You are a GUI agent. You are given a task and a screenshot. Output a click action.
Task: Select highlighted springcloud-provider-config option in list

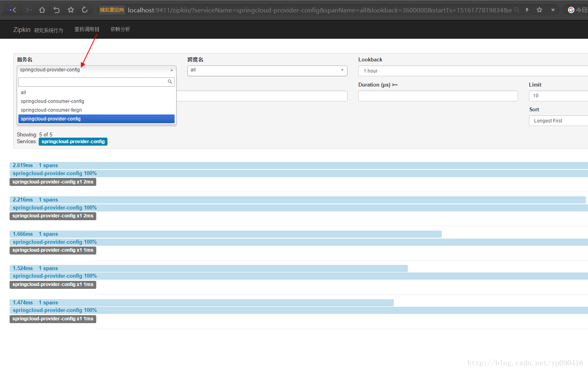[x=96, y=119]
